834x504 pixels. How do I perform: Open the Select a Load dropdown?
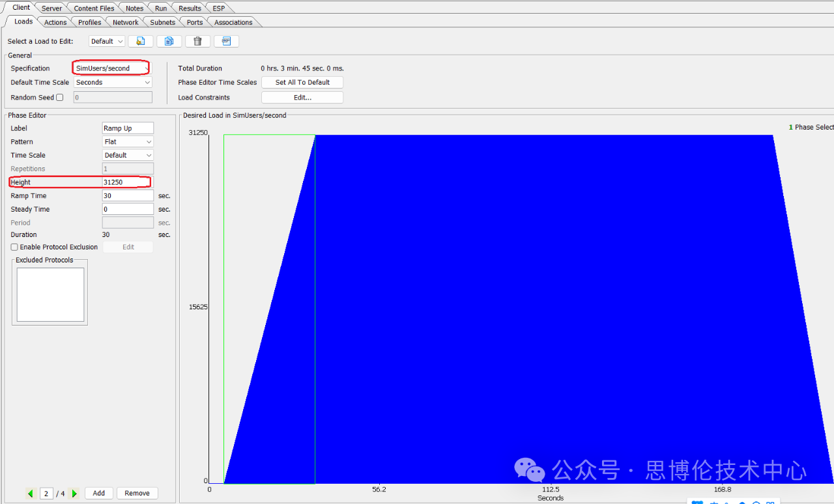(x=106, y=41)
